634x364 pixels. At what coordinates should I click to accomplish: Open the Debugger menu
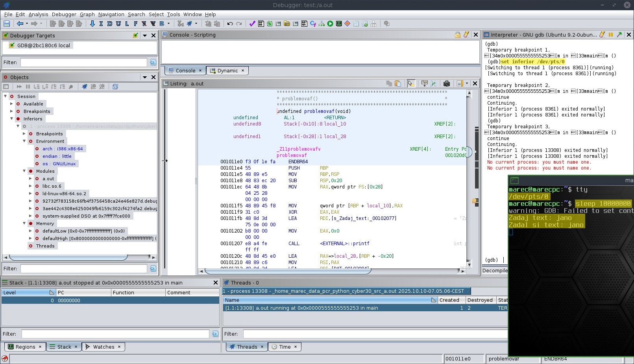(x=64, y=14)
